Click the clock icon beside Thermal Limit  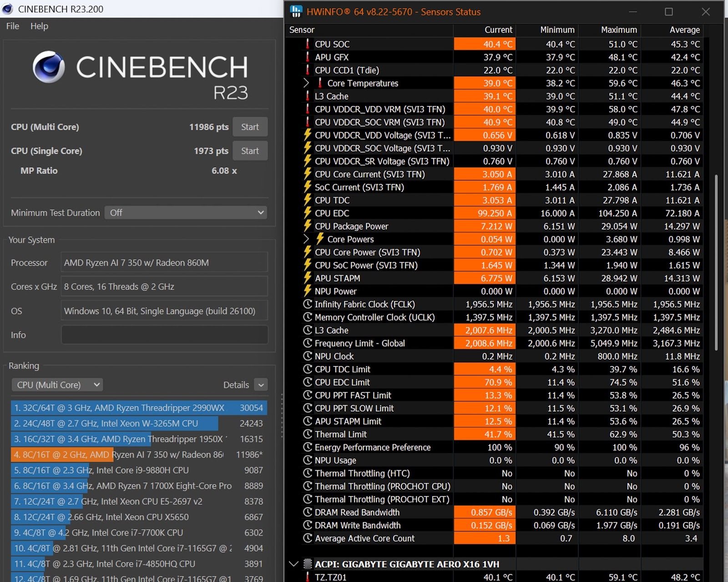(308, 434)
